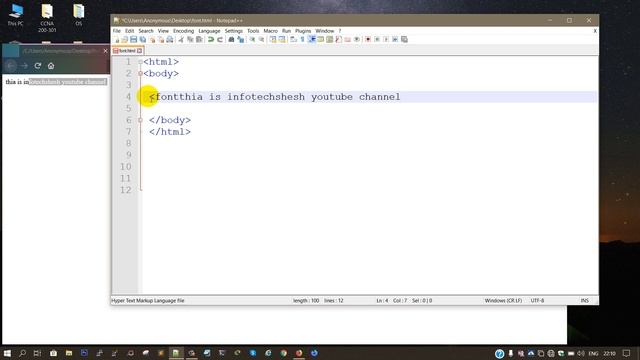The width and height of the screenshot is (640, 360).
Task: Select the font.html document tab
Action: tap(127, 51)
